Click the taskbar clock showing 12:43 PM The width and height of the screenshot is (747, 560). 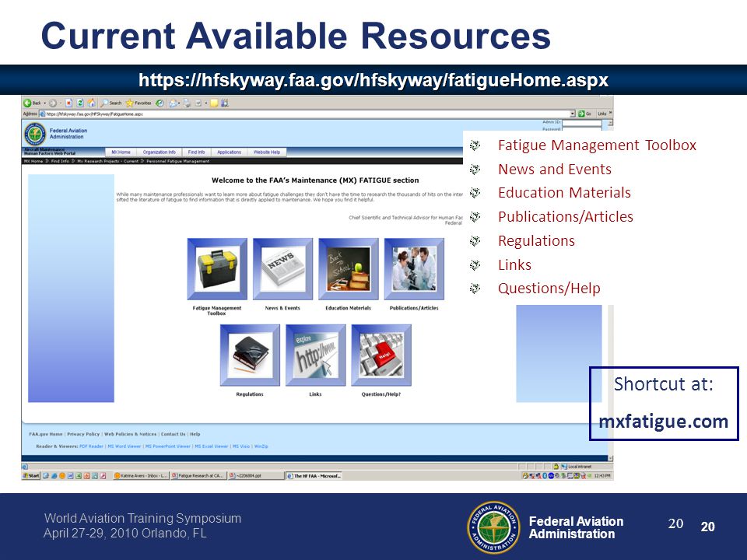pyautogui.click(x=602, y=475)
